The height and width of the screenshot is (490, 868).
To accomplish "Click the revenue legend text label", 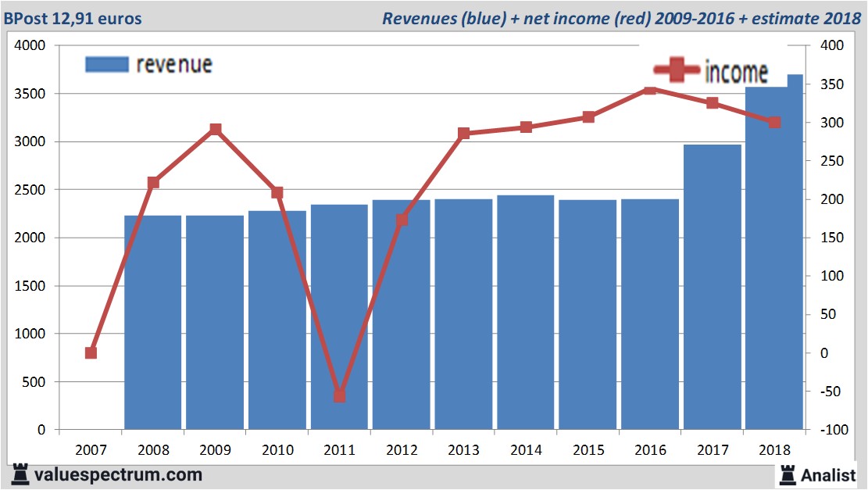I will point(173,64).
